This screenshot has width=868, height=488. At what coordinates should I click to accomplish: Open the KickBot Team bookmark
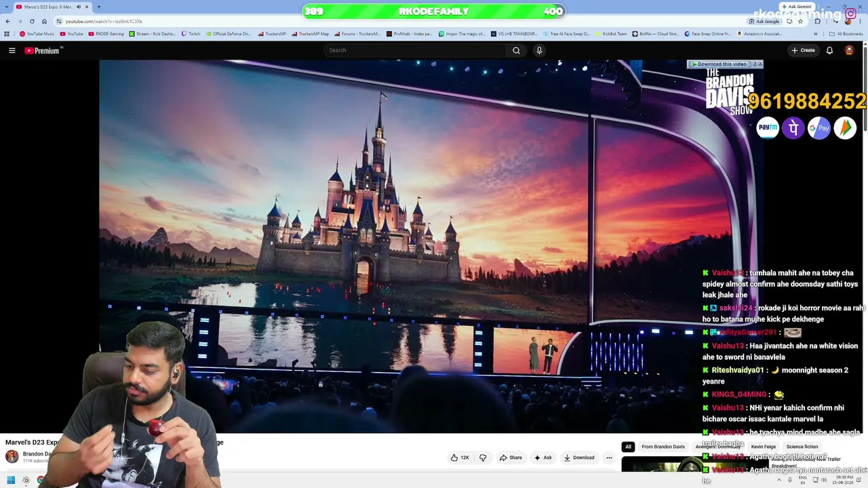[611, 34]
